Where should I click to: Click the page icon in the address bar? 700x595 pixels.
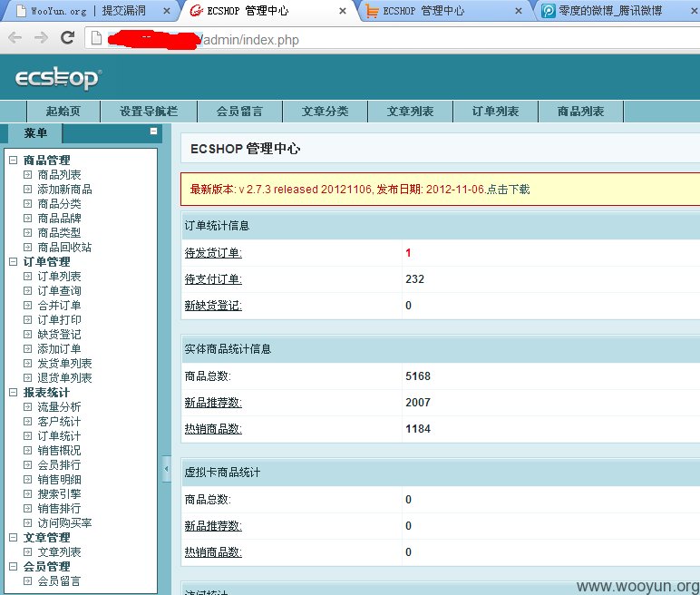coord(96,39)
